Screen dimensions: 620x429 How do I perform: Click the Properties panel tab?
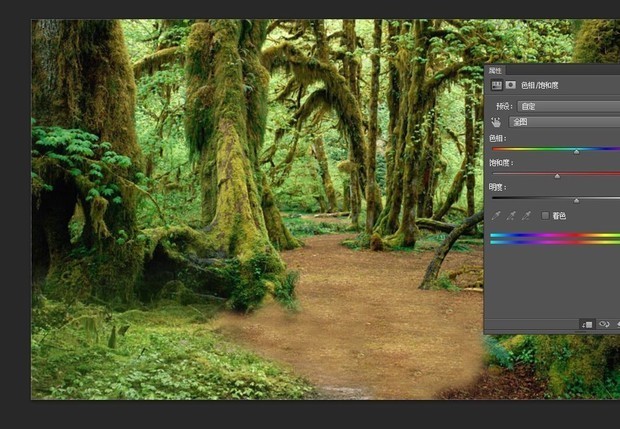coord(496,71)
